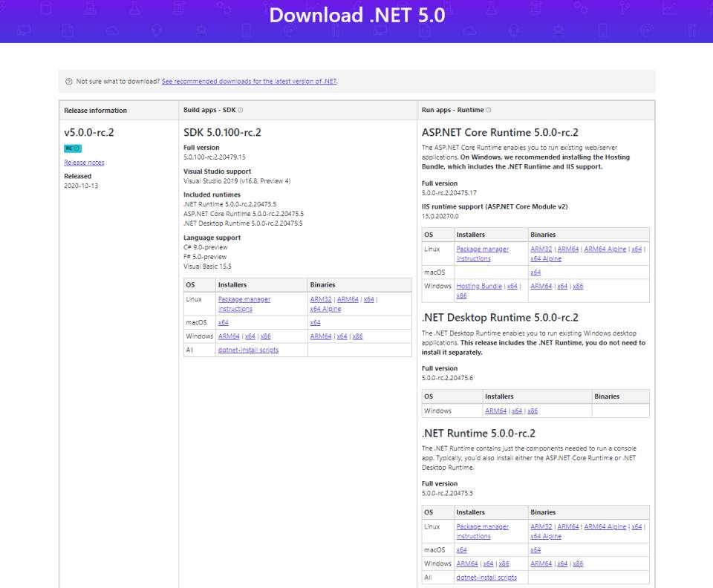
Task: Download .NET Runtime Linux ARM32 binary
Action: (541, 526)
